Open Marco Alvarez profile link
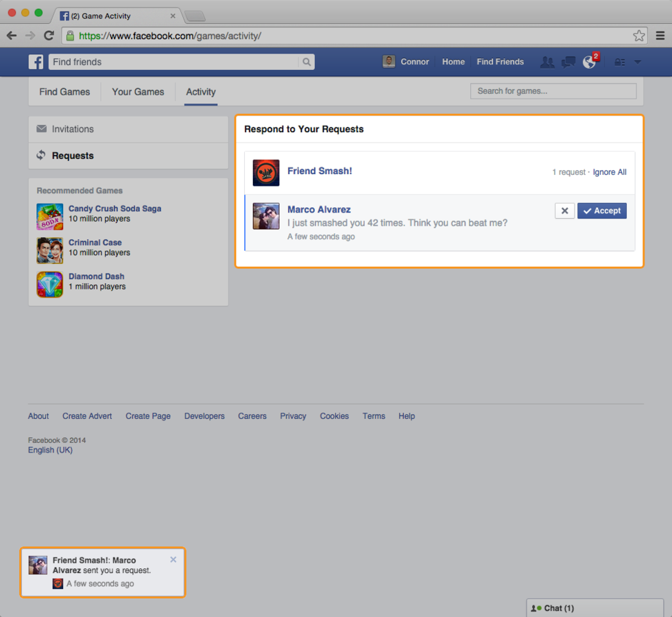The image size is (672, 617). coord(319,210)
